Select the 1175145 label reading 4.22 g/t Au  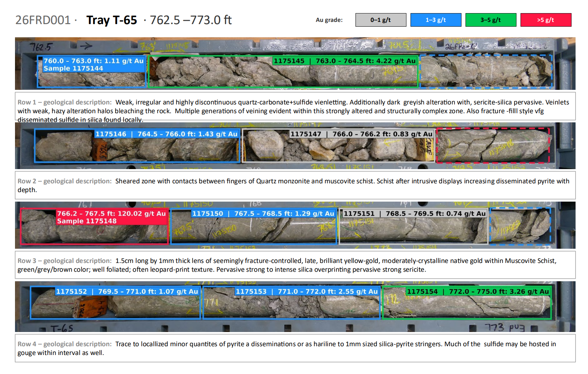point(345,61)
